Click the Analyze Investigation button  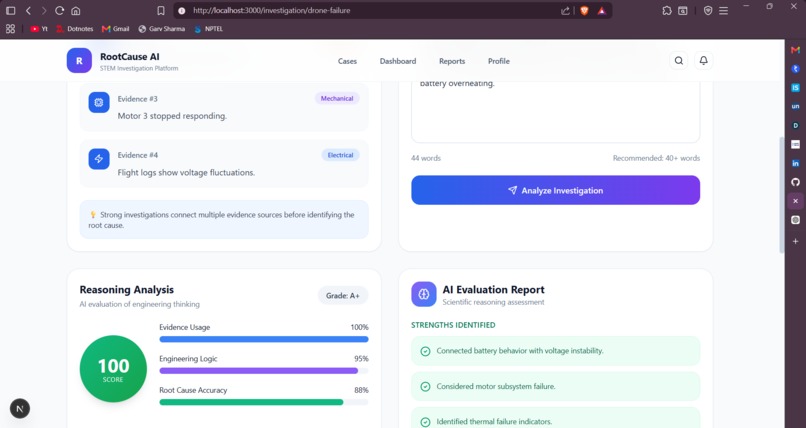(x=555, y=190)
